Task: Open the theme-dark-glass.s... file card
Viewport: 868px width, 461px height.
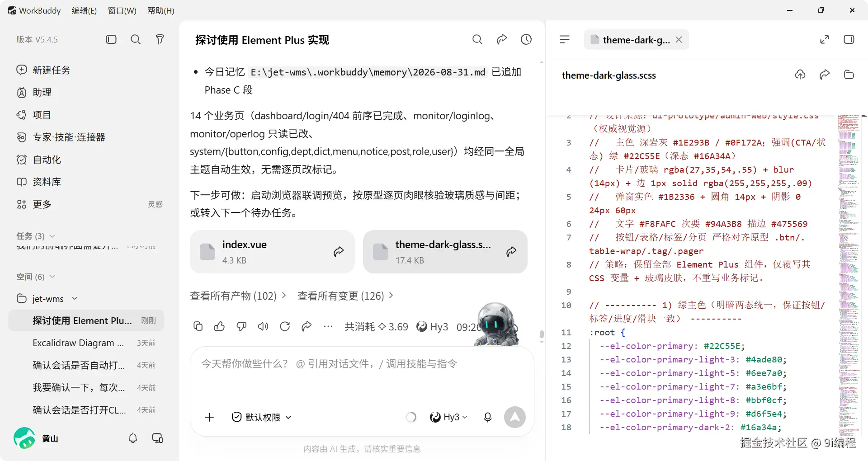Action: click(x=445, y=252)
